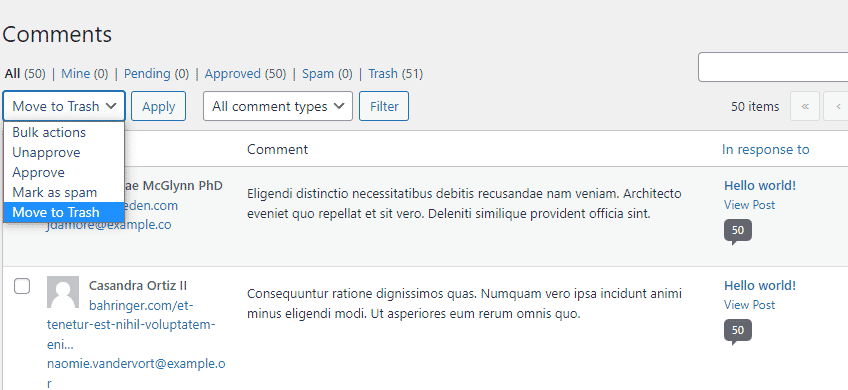
Task: Expand the All comment types dropdown
Action: click(x=277, y=106)
